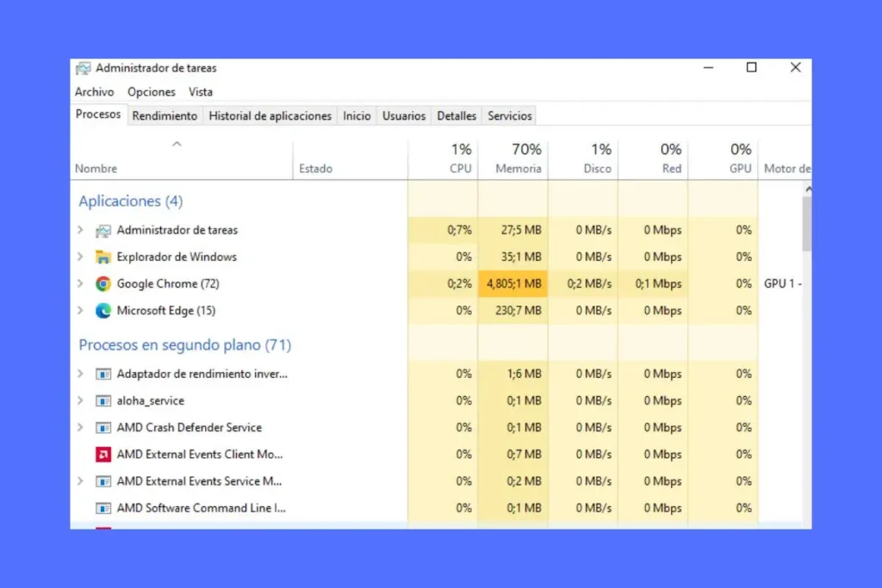The width and height of the screenshot is (882, 588).
Task: Expand AMD Crash Defender Service row
Action: [x=80, y=428]
